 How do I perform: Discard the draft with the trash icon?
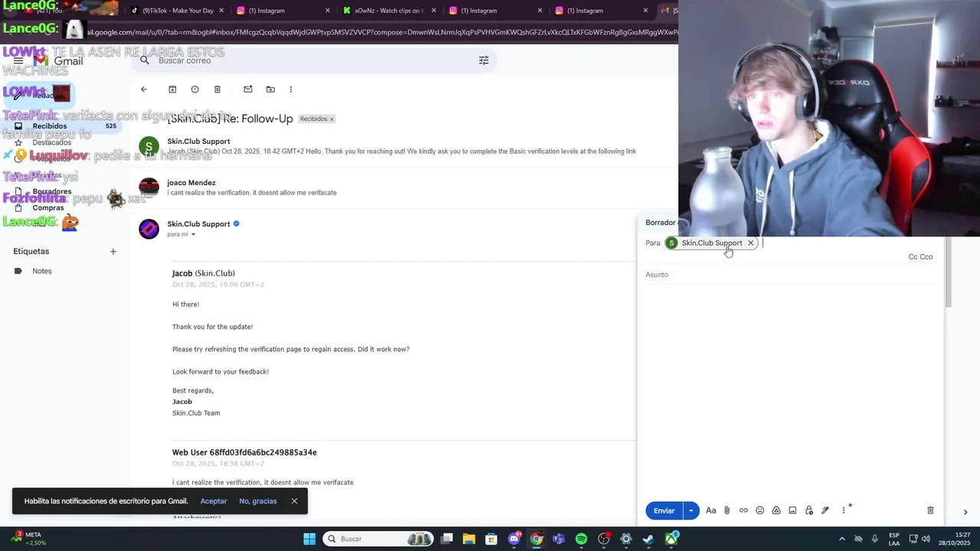coord(930,510)
